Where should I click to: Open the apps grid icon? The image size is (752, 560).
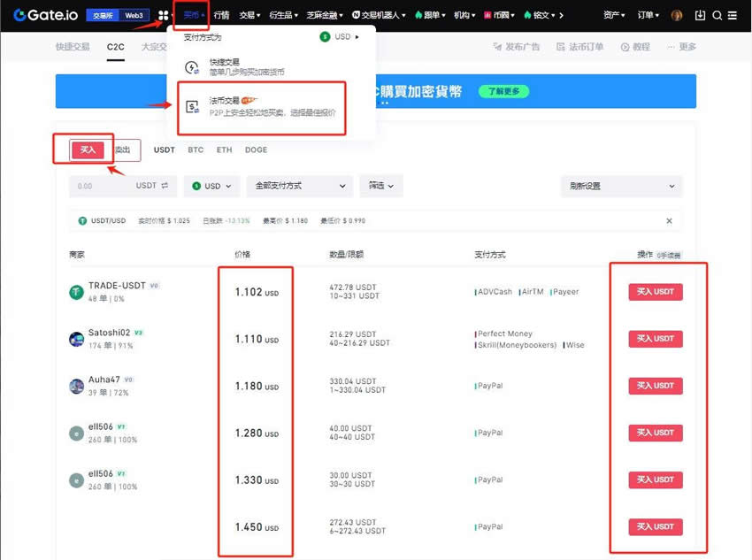pos(163,15)
